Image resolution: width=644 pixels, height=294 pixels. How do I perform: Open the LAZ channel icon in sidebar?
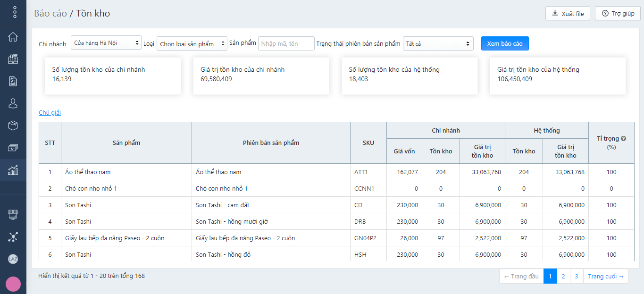[13, 259]
